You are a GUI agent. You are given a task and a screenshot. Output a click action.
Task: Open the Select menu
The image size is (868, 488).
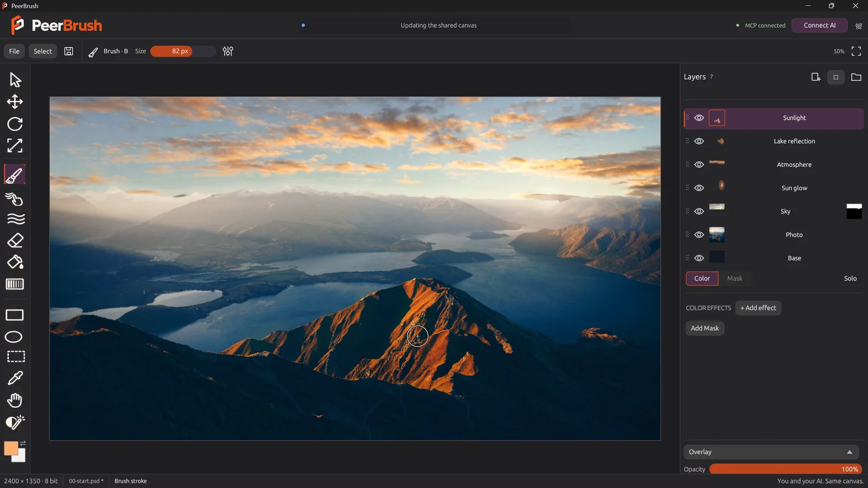pyautogui.click(x=43, y=51)
